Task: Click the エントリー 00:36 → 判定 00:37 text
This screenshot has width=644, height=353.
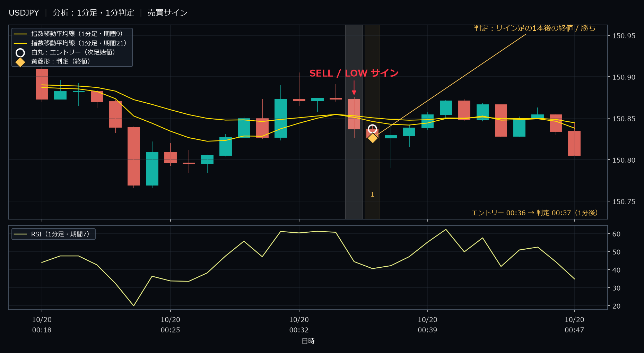Action: (x=534, y=213)
